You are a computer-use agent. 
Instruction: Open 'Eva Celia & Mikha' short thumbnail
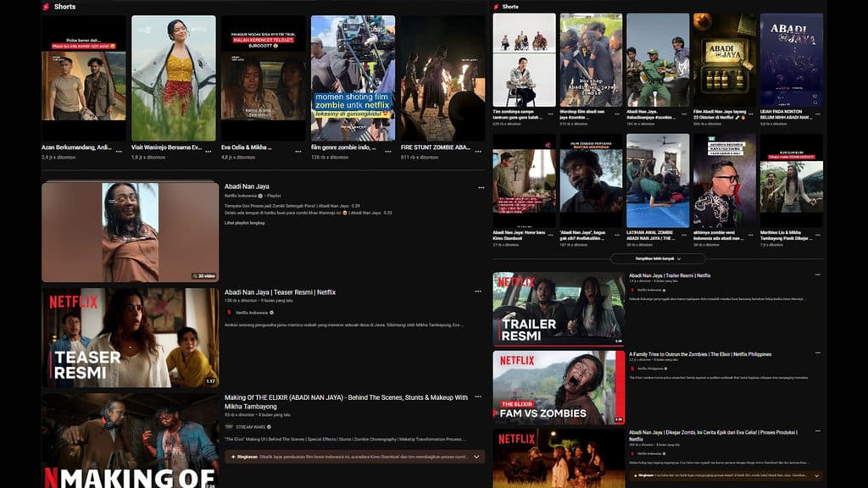click(x=264, y=78)
